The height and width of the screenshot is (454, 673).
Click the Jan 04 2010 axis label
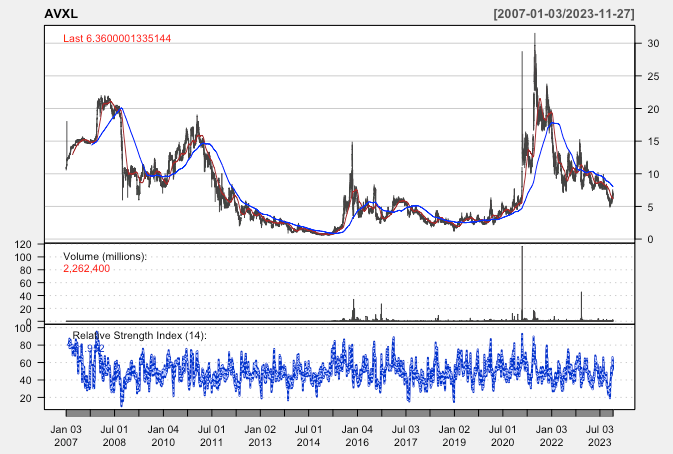point(163,434)
